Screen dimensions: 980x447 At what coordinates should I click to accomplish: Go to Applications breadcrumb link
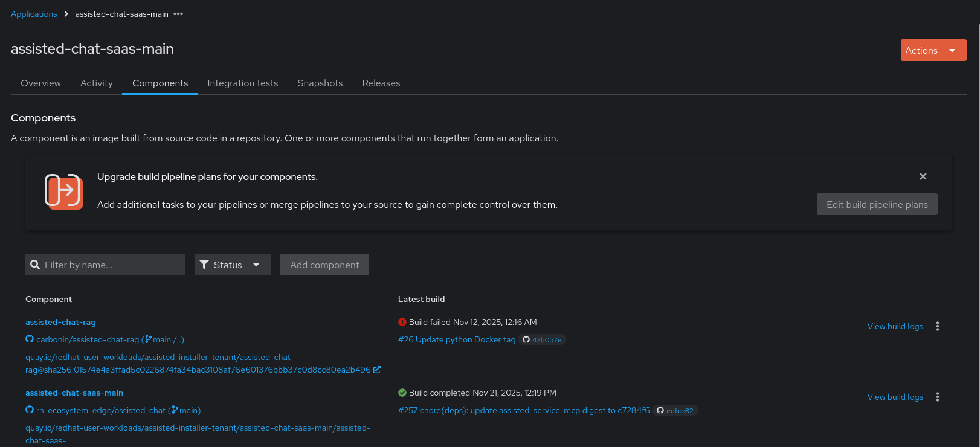34,14
